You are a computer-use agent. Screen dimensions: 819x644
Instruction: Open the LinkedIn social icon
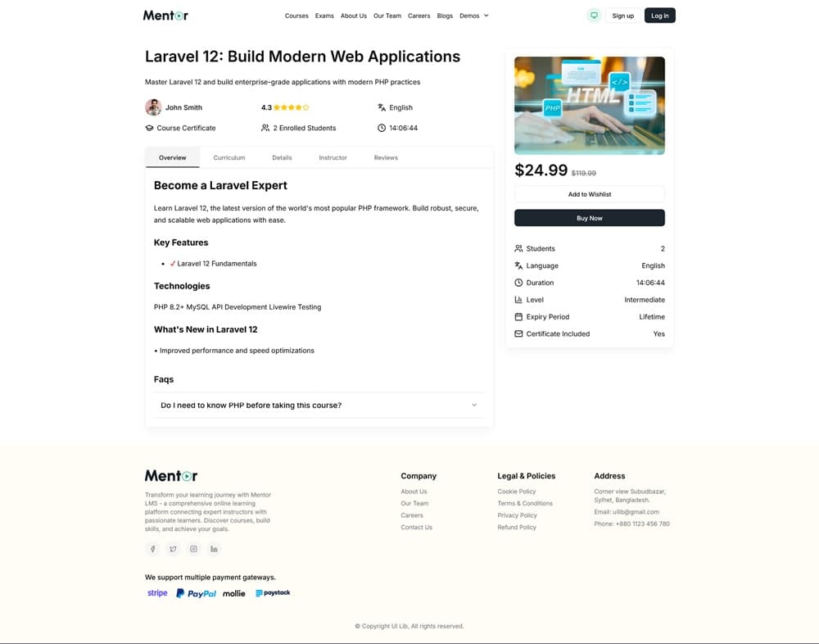pos(214,549)
